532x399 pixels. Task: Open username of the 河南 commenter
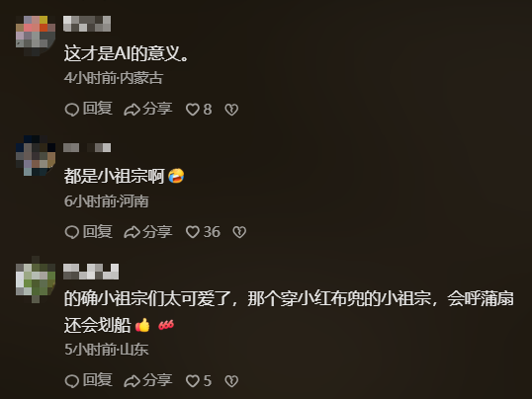tap(87, 147)
